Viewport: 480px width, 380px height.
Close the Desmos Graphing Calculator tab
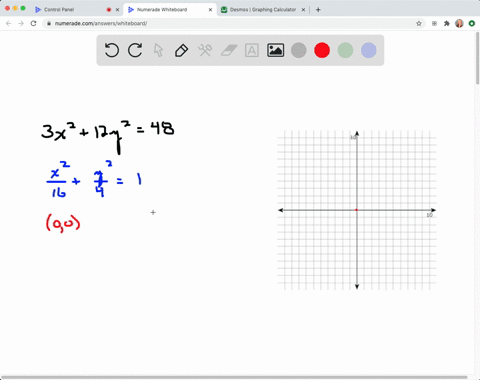[x=303, y=10]
